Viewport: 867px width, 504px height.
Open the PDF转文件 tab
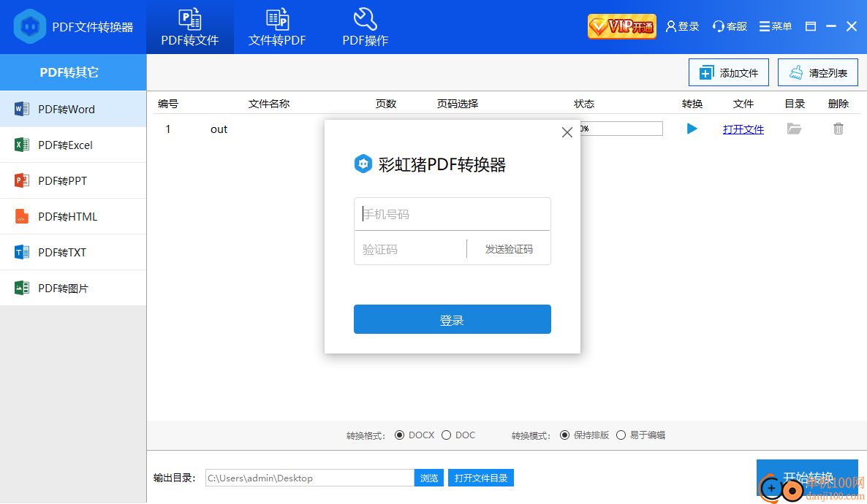coord(189,27)
